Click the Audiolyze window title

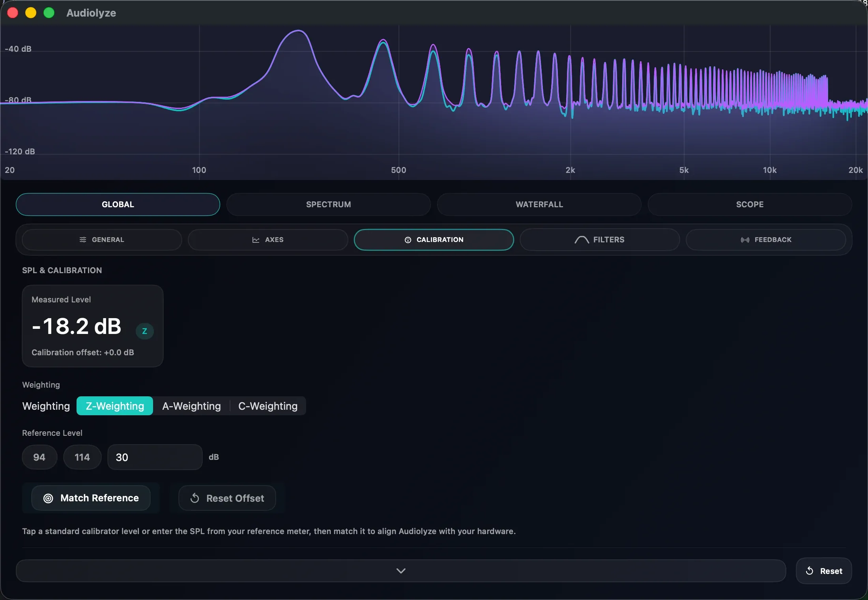coord(91,13)
